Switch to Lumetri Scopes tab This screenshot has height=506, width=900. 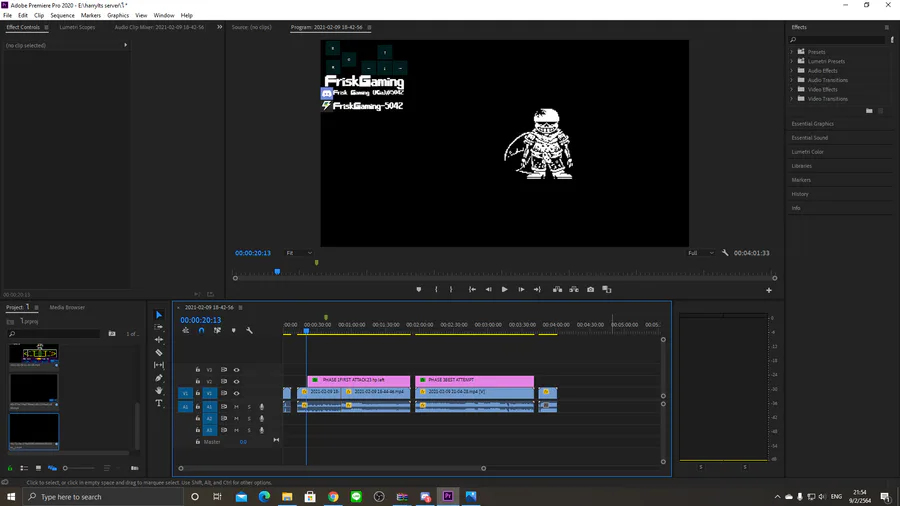click(77, 27)
